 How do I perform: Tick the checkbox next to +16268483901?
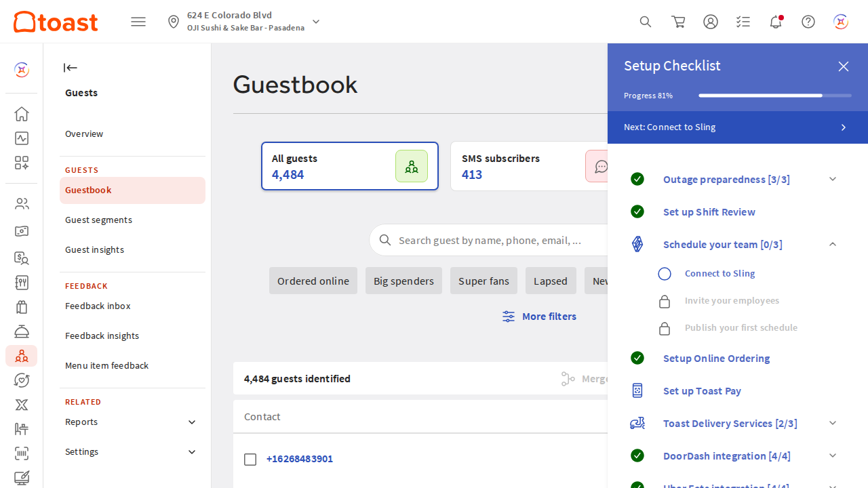click(250, 459)
